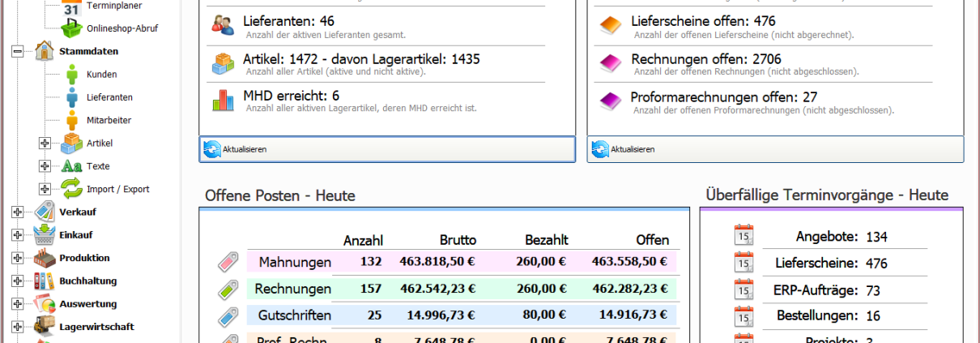Open the Mitarbeiter tree entry

tap(109, 120)
